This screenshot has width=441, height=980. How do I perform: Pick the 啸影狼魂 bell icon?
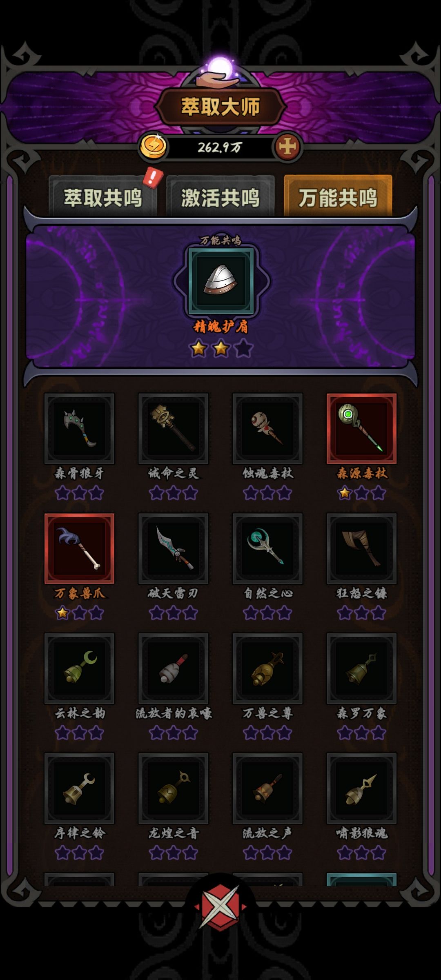pos(361,788)
